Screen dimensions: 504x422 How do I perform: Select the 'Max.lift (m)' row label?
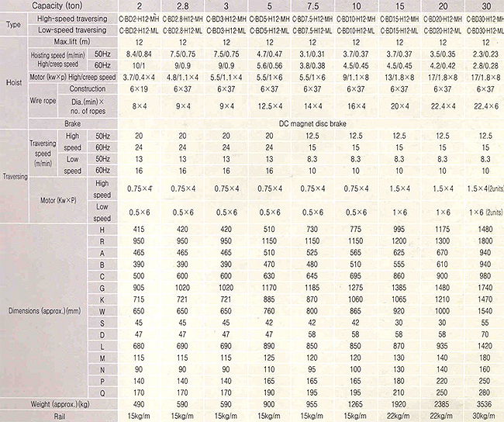pyautogui.click(x=72, y=42)
